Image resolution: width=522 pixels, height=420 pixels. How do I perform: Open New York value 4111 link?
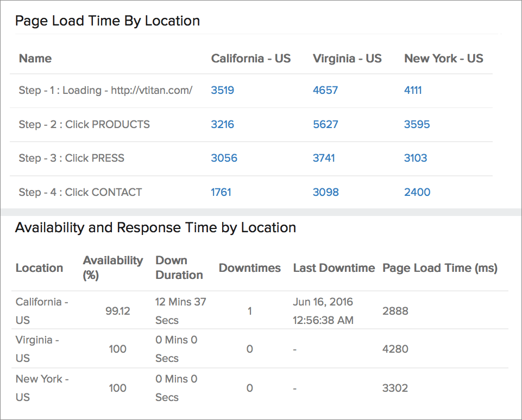(413, 90)
